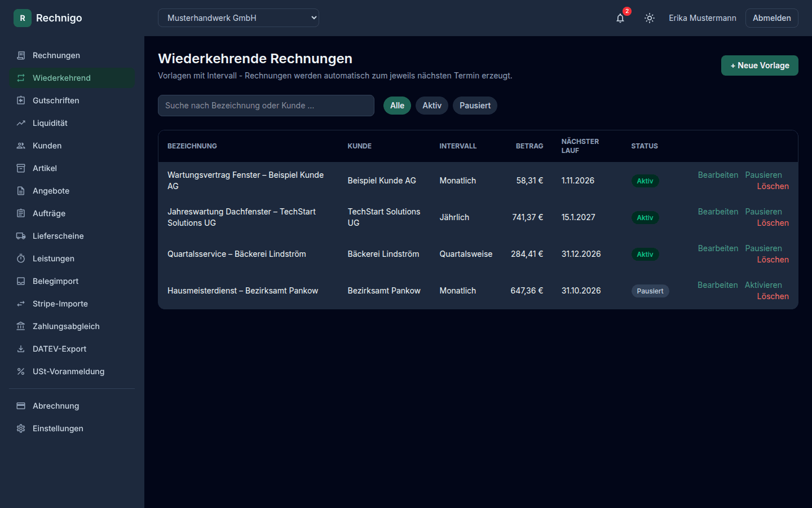Activate the Hausmeisterdienst Bezirksamt Pankow template
Viewport: 812px width, 508px height.
coord(764,285)
